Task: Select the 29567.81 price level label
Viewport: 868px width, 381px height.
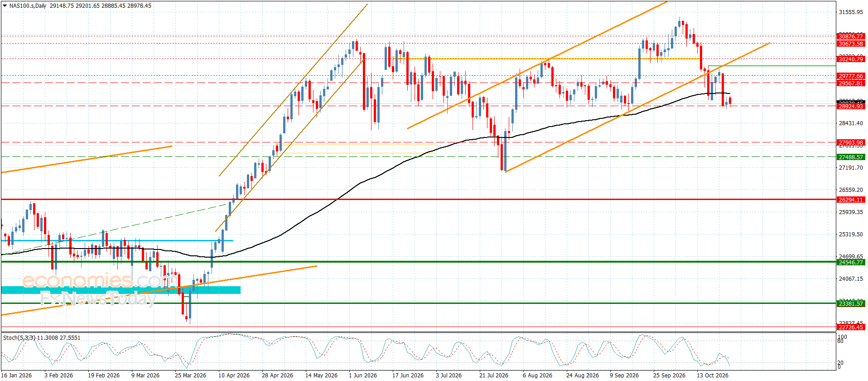Action: coord(851,83)
